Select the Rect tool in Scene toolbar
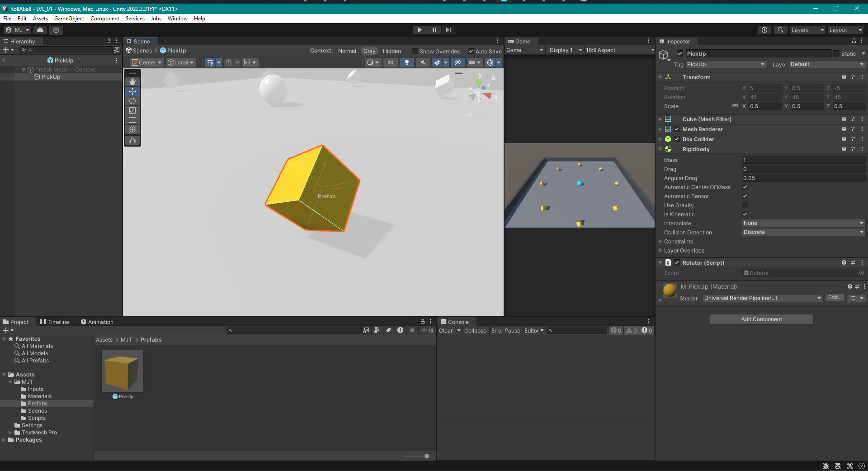The height and width of the screenshot is (471, 868). coord(132,120)
